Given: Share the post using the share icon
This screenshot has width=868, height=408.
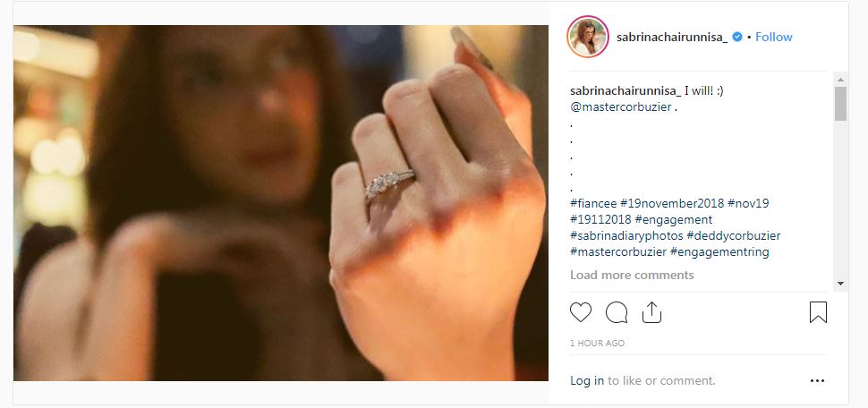Looking at the screenshot, I should pyautogui.click(x=651, y=312).
